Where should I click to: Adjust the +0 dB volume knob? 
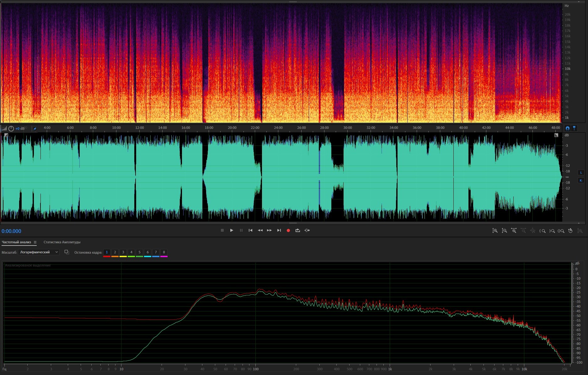(x=11, y=129)
